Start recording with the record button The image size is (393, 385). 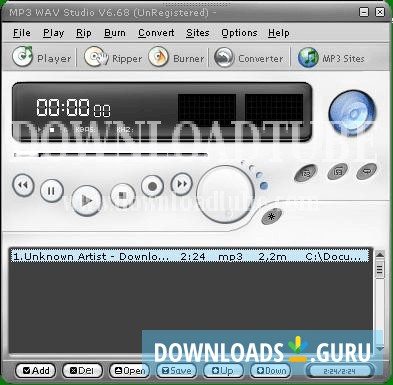pos(152,186)
